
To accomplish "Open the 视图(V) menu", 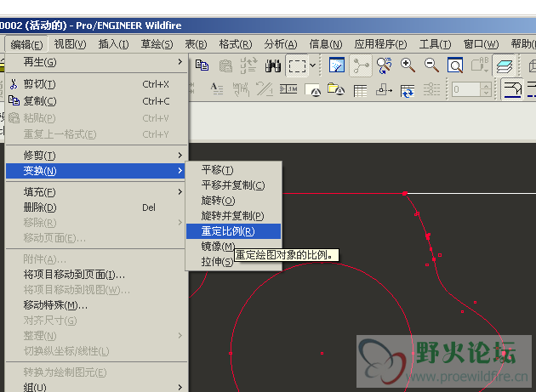I will [70, 44].
